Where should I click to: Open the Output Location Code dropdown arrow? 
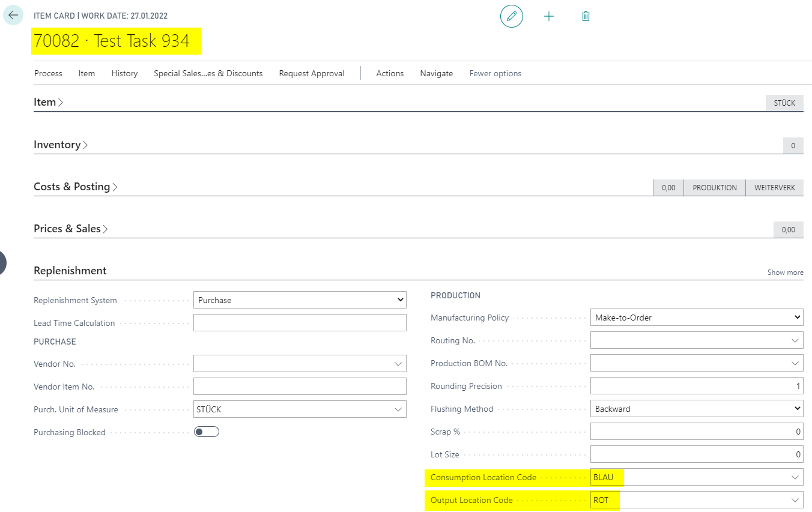coord(795,500)
